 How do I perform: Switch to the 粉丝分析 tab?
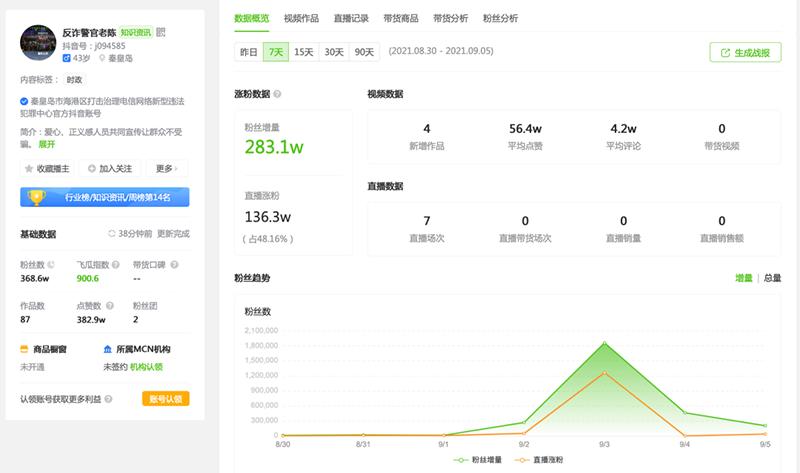tap(500, 18)
